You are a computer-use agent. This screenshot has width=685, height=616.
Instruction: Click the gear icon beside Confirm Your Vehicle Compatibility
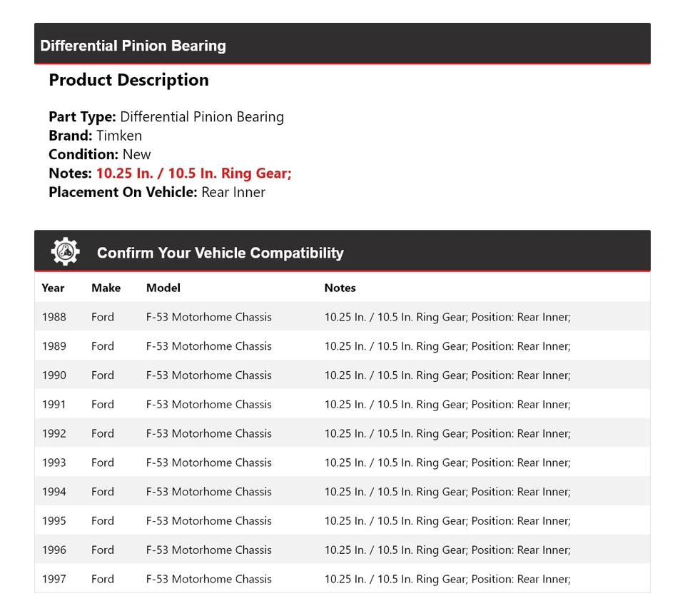[x=65, y=252]
